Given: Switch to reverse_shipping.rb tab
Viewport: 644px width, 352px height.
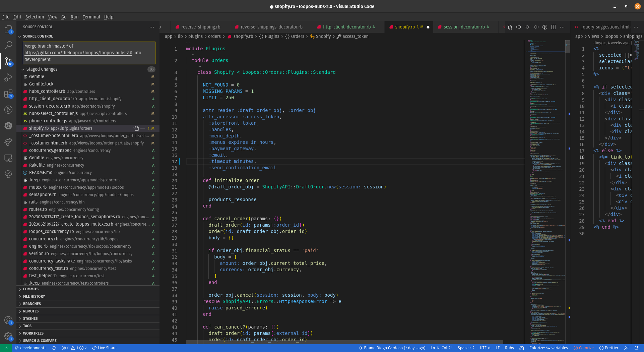Looking at the screenshot, I should pyautogui.click(x=200, y=27).
